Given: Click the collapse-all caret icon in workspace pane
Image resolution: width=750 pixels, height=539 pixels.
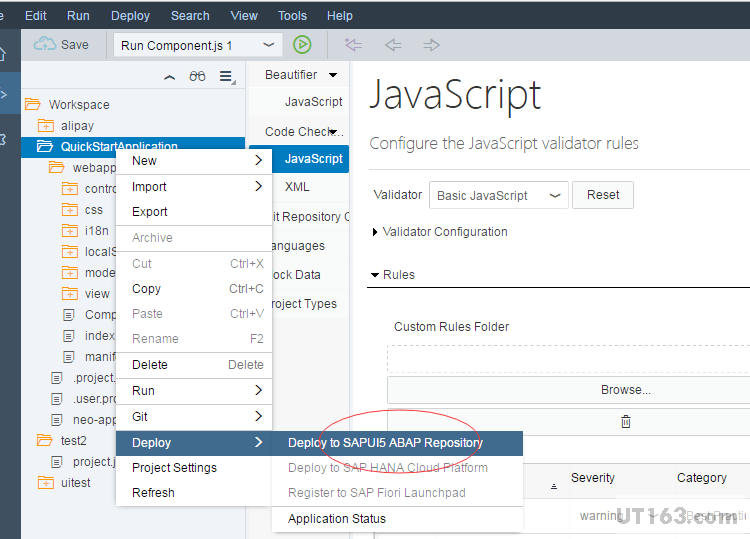Looking at the screenshot, I should (x=169, y=77).
